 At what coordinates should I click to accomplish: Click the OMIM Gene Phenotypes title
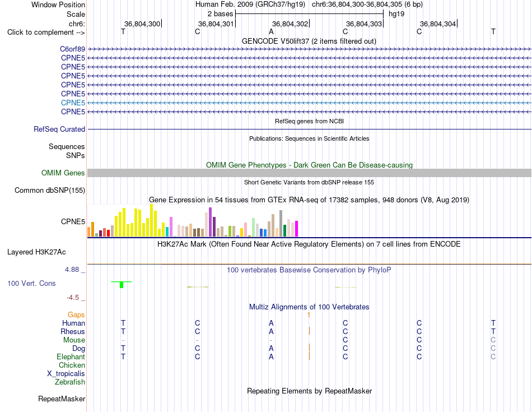310,165
